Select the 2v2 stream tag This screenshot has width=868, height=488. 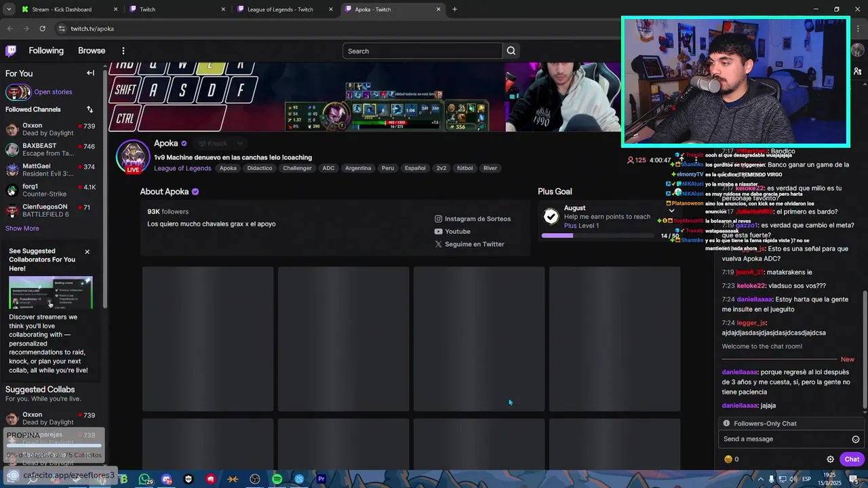click(x=441, y=168)
